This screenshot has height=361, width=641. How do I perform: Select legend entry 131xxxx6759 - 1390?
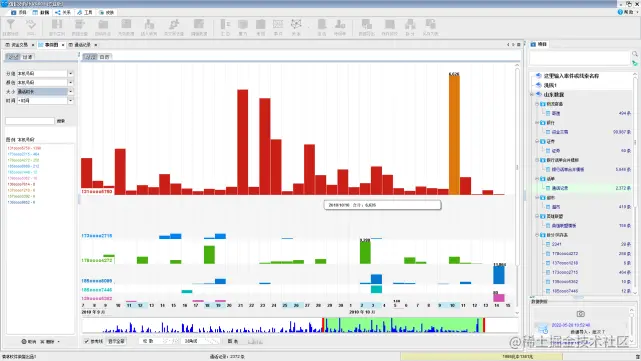(24, 148)
